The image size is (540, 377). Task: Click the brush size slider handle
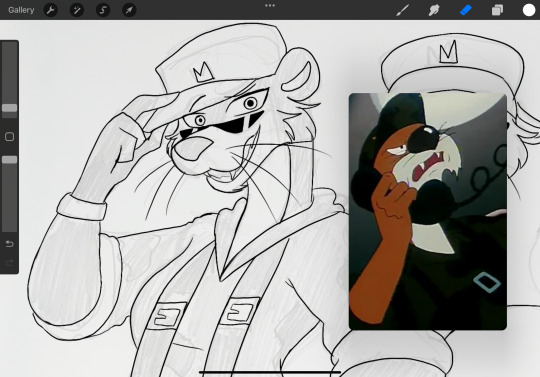(9, 108)
